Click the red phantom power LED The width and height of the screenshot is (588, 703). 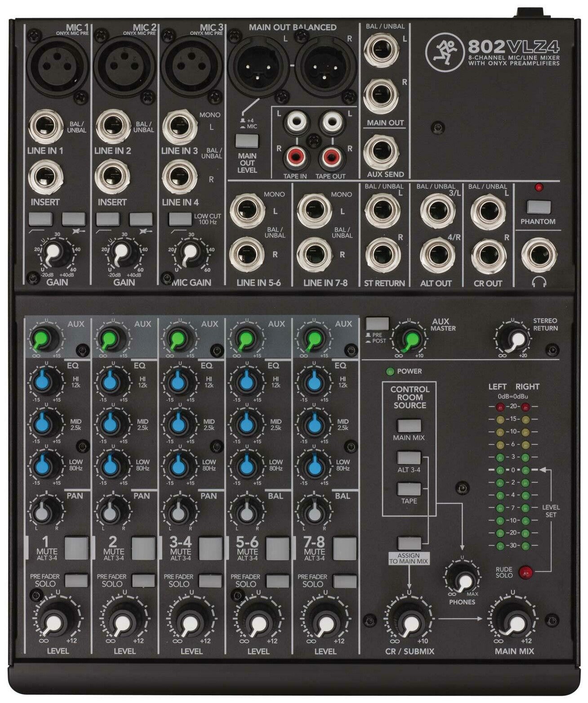point(539,188)
